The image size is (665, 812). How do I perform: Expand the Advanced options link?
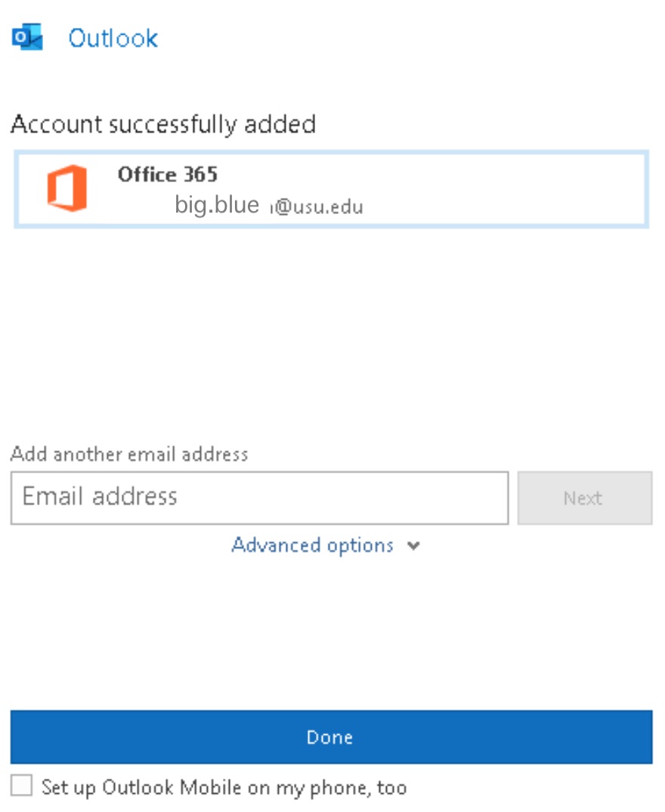click(326, 545)
